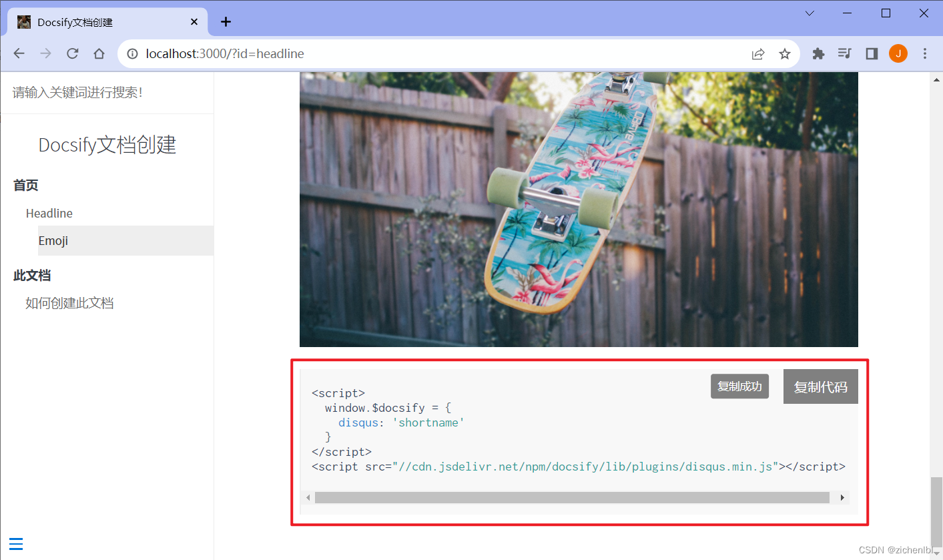The width and height of the screenshot is (943, 560).
Task: Click the window.$docsify code line
Action: 388,408
